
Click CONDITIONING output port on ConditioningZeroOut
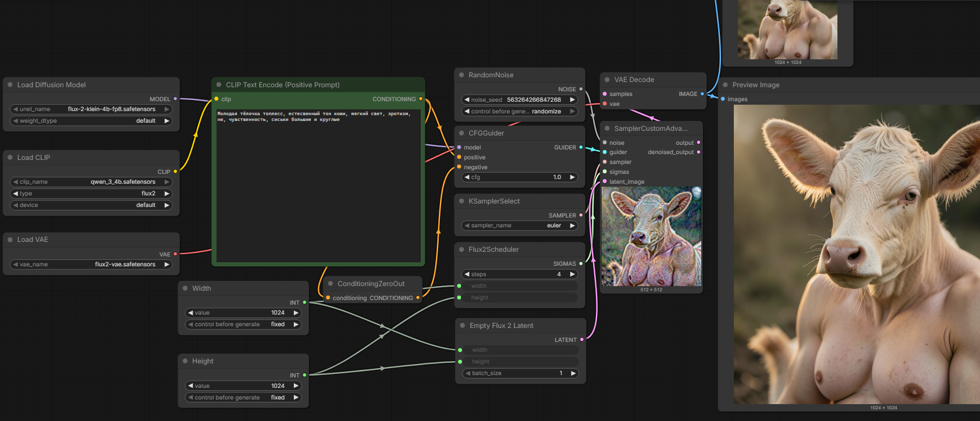pyautogui.click(x=418, y=298)
